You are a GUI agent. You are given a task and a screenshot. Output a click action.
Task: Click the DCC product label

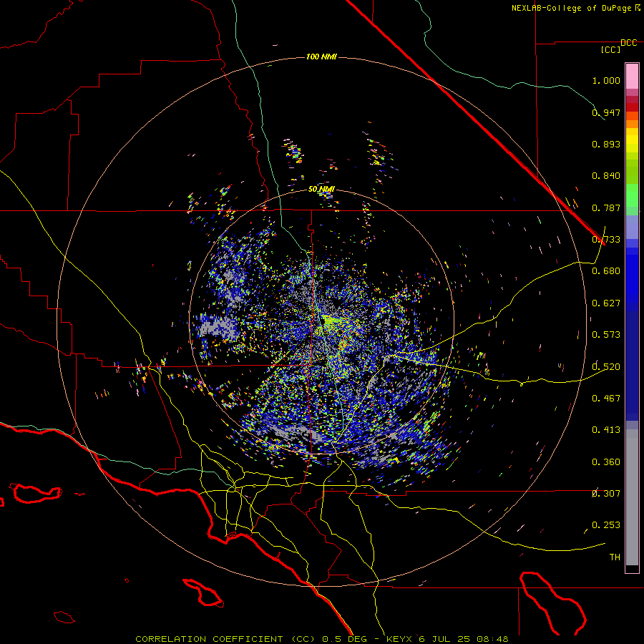[x=628, y=43]
